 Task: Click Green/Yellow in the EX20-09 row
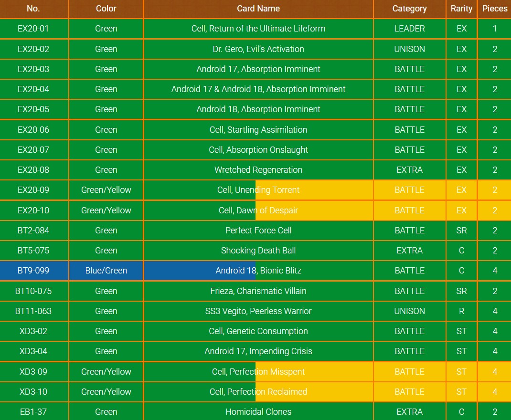click(x=106, y=190)
